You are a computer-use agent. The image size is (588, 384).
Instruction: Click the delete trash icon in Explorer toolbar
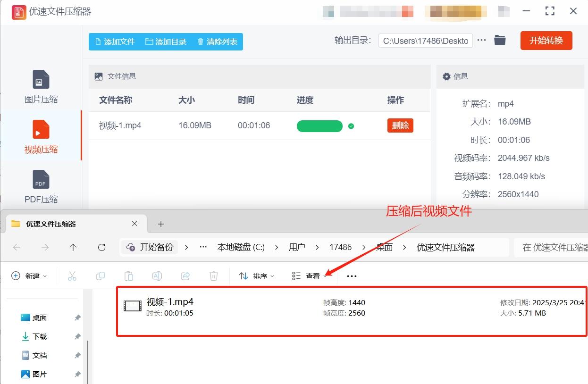point(214,276)
